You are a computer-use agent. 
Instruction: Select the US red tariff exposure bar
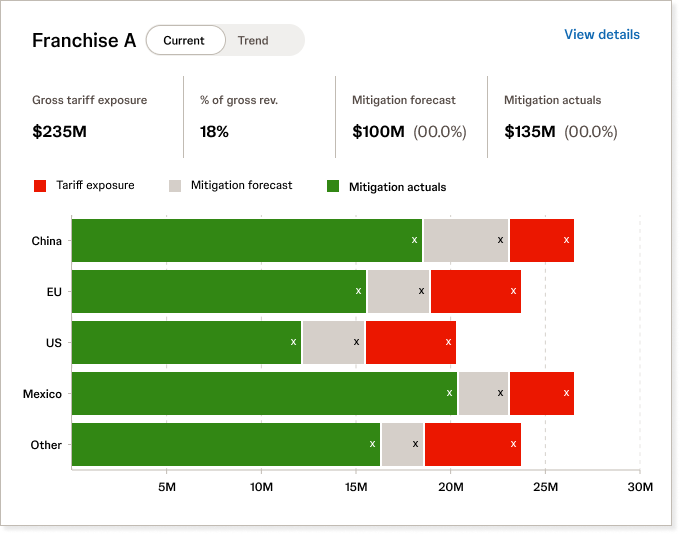coord(411,342)
